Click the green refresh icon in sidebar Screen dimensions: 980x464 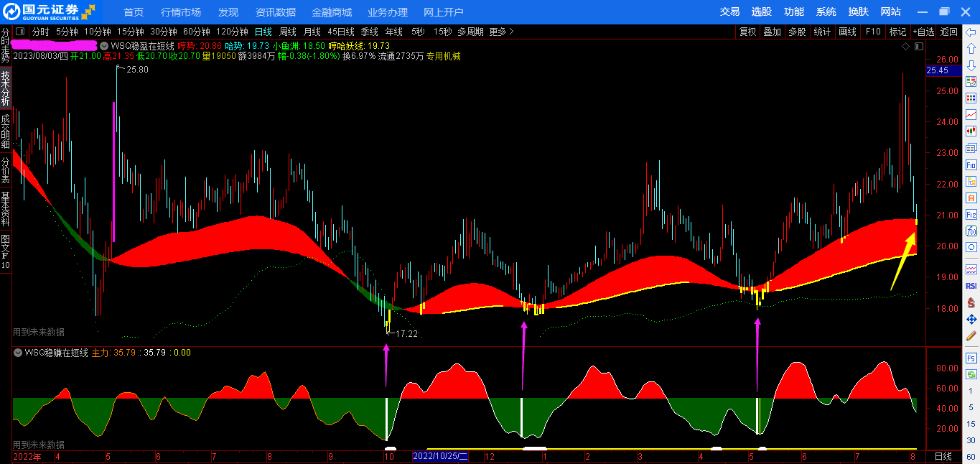point(971,374)
